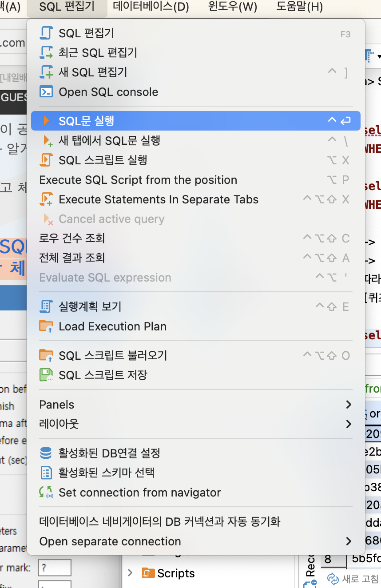Viewport: 381px width, 588px height.
Task: Choose SQL 스크립트 저장
Action: [x=195, y=375]
